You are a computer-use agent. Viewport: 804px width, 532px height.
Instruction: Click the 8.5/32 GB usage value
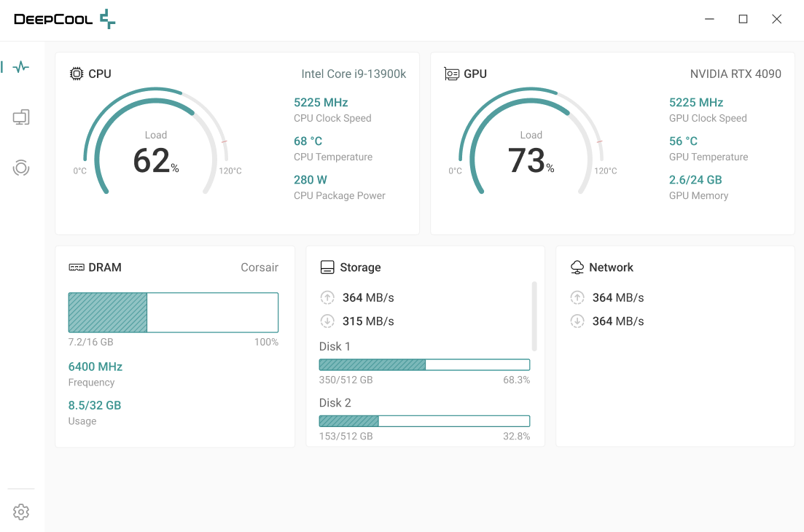[x=95, y=405]
